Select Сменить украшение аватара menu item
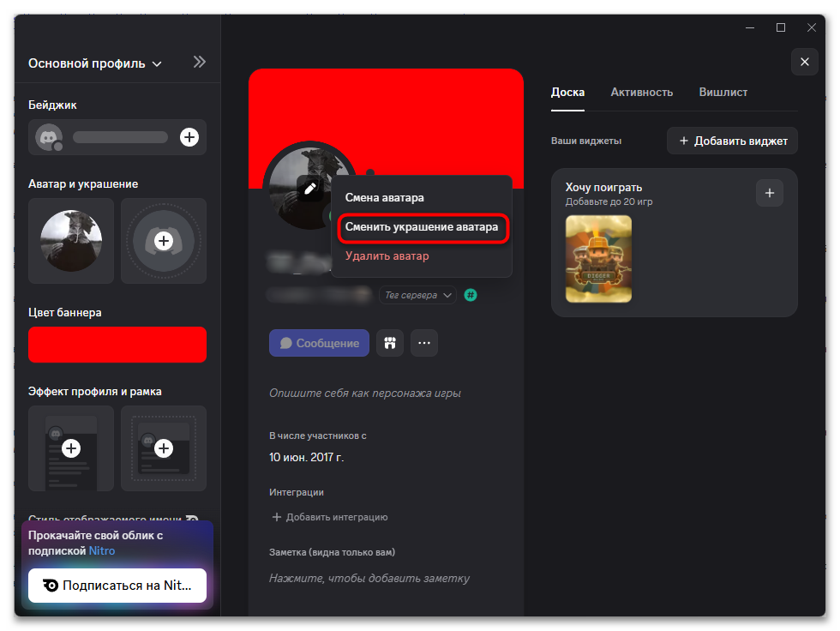 coord(422,227)
